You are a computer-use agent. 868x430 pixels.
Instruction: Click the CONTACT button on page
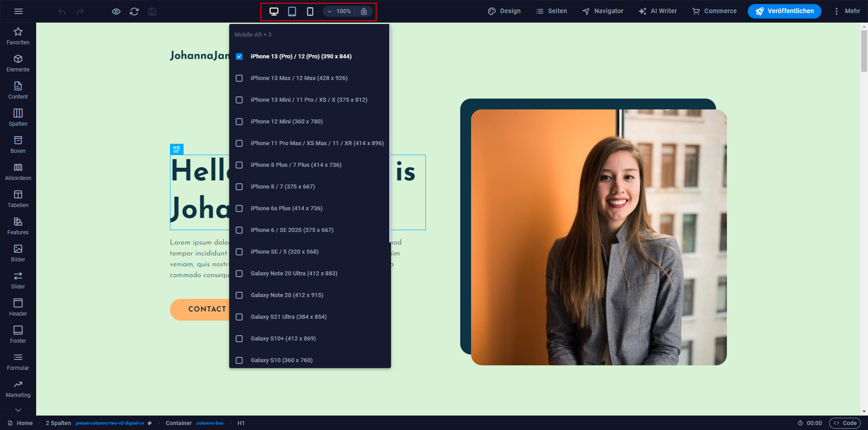201,309
